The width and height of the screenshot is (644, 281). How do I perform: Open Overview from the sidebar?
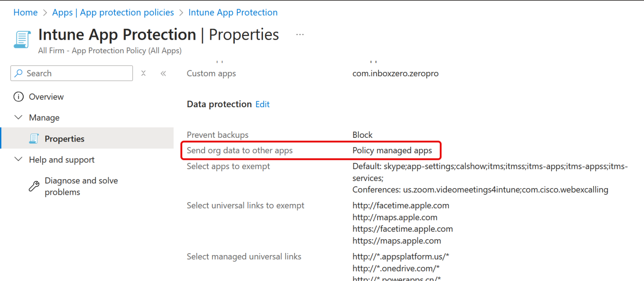pyautogui.click(x=46, y=97)
